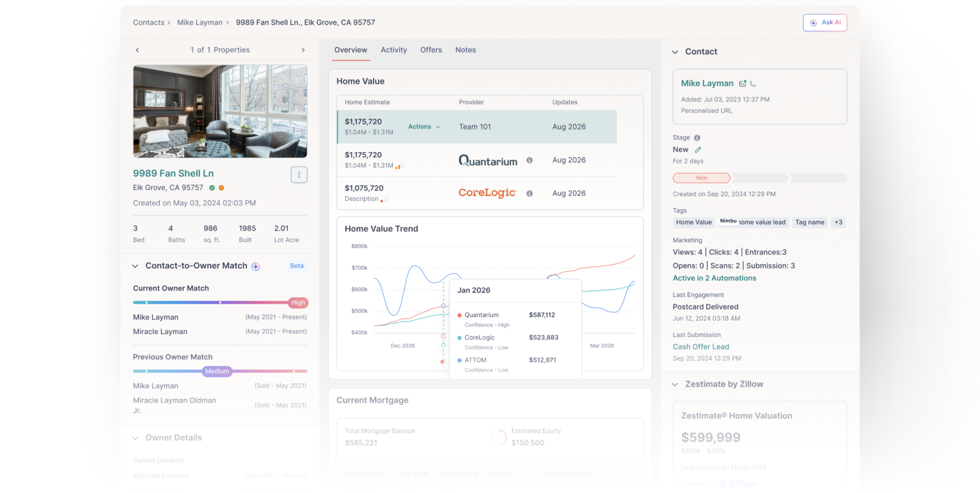
Task: Open the Stage info icon
Action: [x=697, y=138]
